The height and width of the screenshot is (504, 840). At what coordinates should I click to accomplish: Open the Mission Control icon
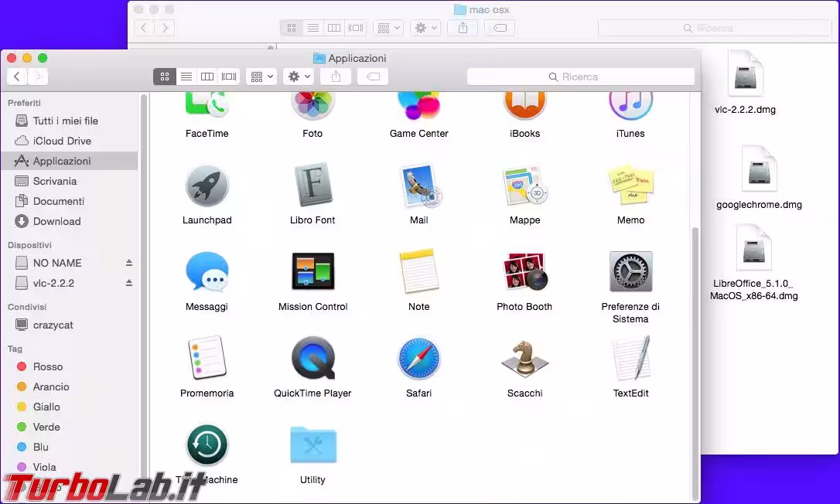[312, 272]
